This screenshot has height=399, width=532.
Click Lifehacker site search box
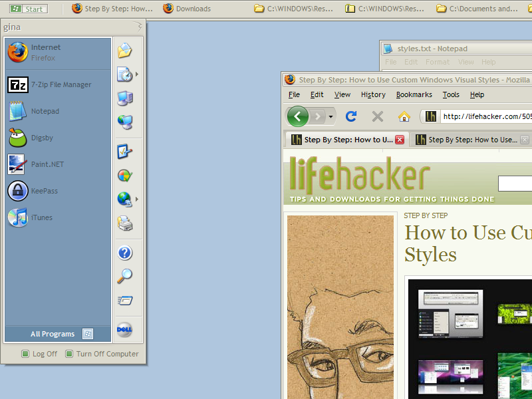tap(515, 184)
